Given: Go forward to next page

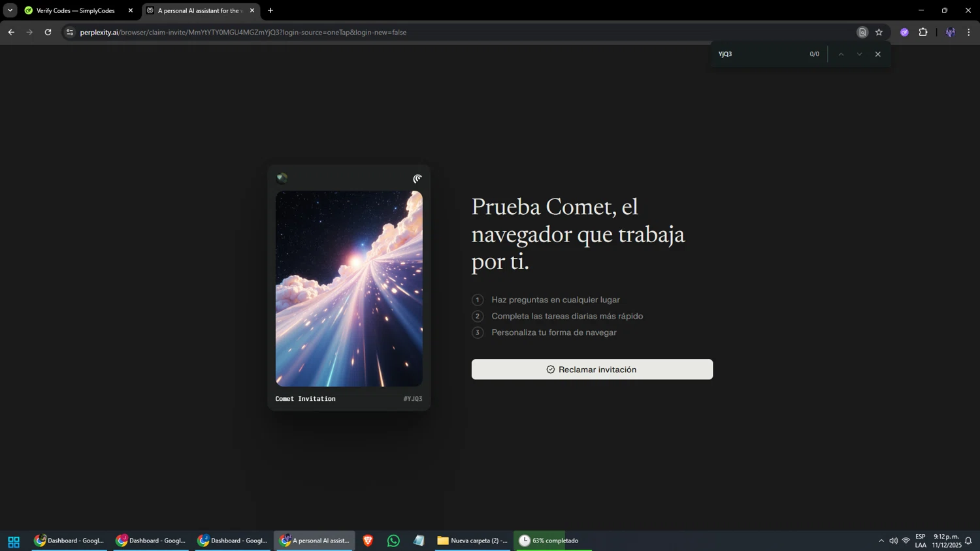Looking at the screenshot, I should pos(29,32).
